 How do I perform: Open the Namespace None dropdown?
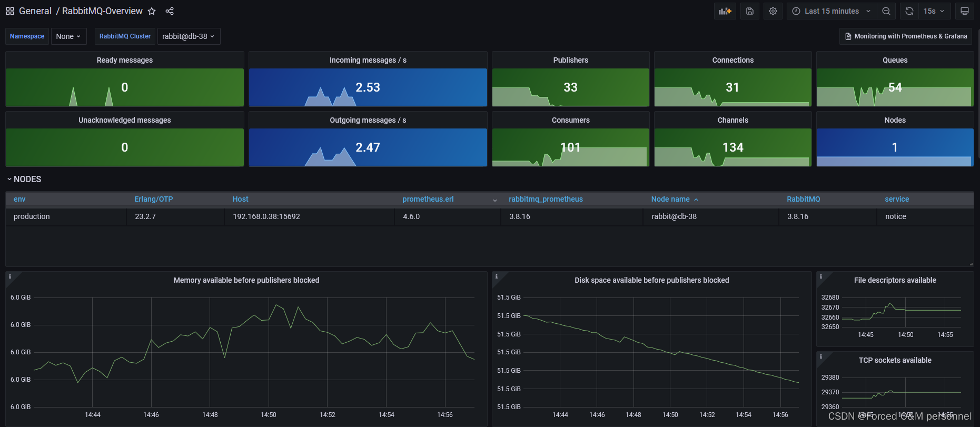point(68,36)
